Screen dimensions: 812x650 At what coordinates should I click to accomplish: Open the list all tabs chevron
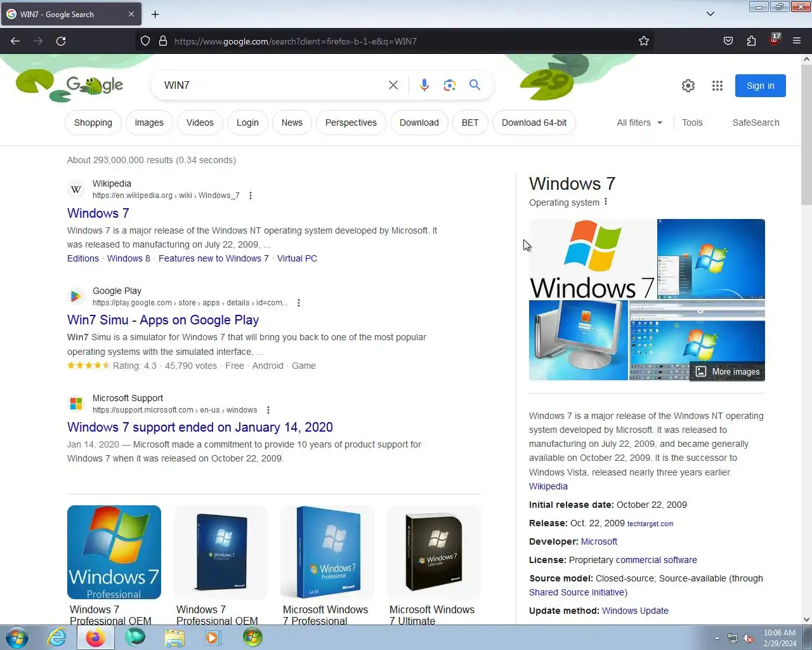[x=710, y=14]
